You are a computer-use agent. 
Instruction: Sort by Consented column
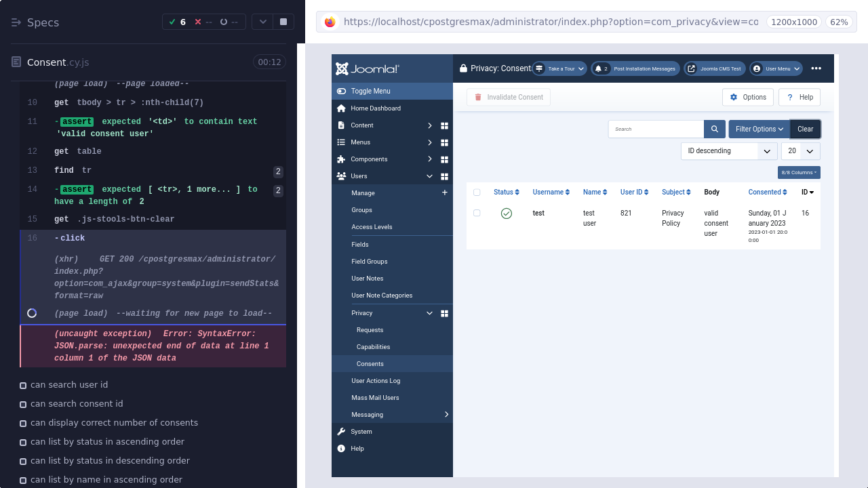pos(768,192)
